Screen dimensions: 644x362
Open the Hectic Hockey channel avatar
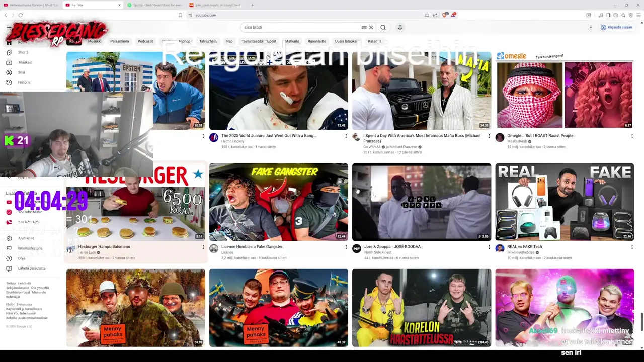[214, 138]
